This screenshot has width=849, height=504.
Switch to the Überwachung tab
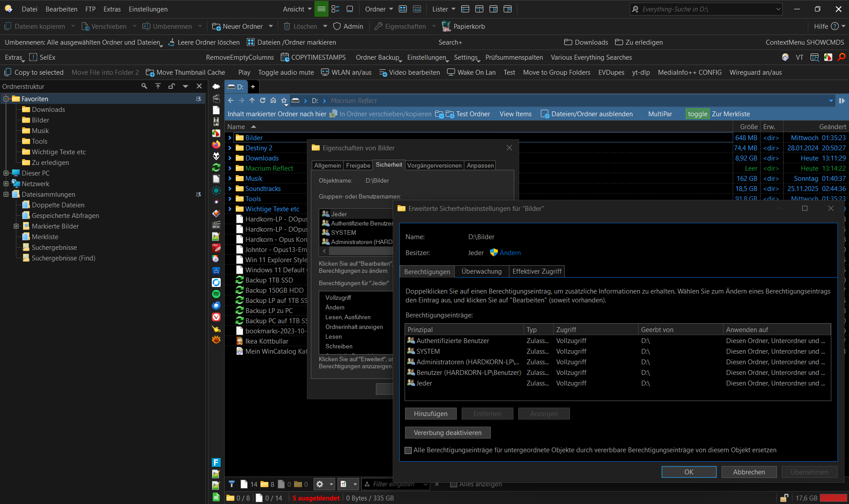481,271
